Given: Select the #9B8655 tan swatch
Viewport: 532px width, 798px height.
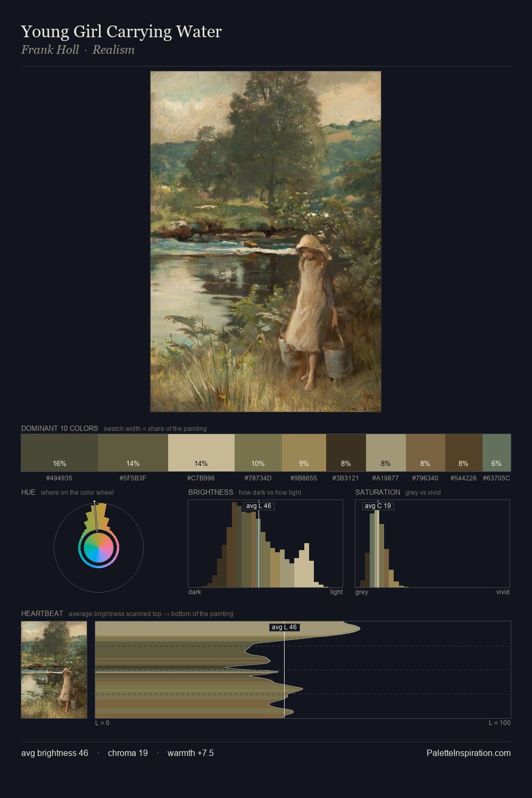Looking at the screenshot, I should click(304, 453).
